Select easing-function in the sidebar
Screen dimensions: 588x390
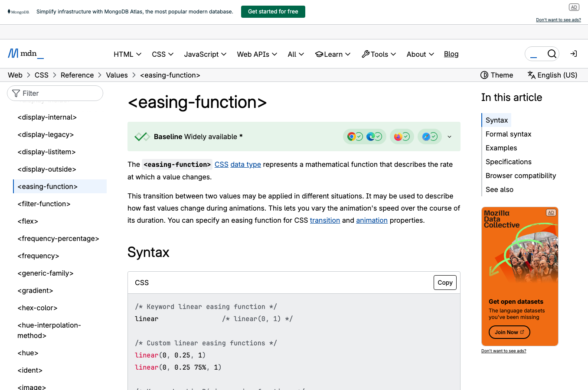point(48,186)
